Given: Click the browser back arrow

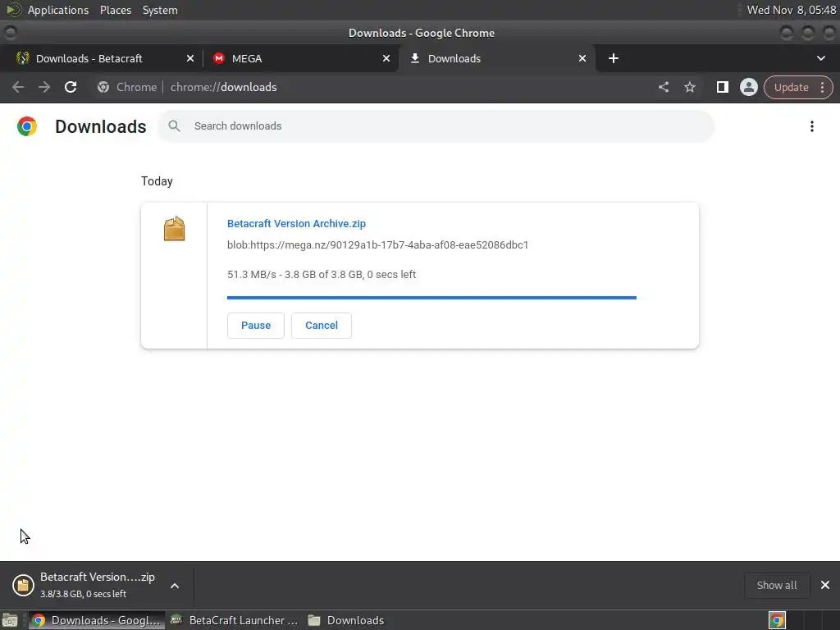Looking at the screenshot, I should (x=18, y=87).
